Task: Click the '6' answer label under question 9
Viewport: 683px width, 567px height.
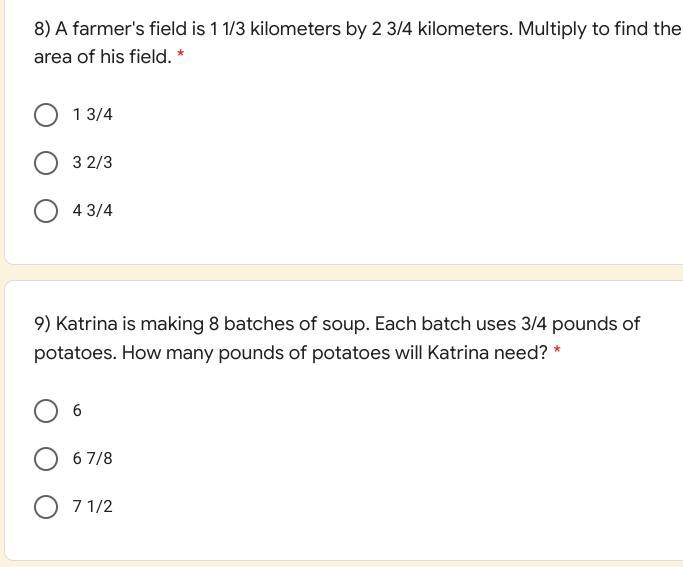Action: pos(77,411)
